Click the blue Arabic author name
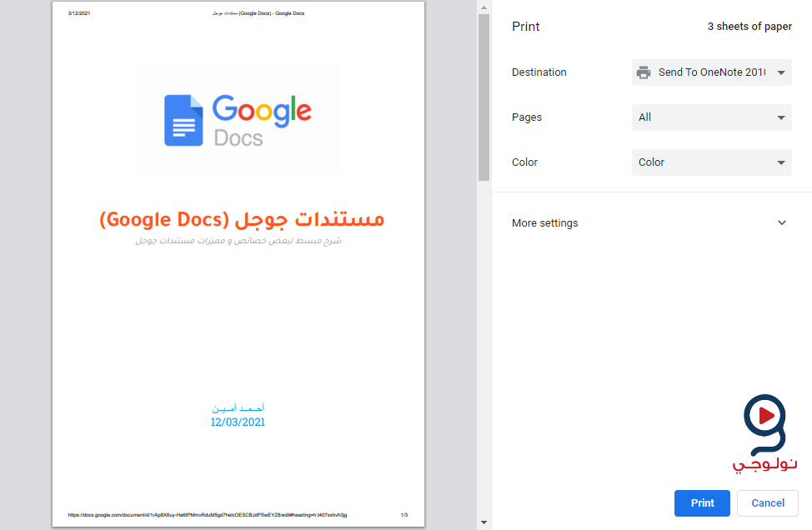Image resolution: width=812 pixels, height=530 pixels. point(238,407)
